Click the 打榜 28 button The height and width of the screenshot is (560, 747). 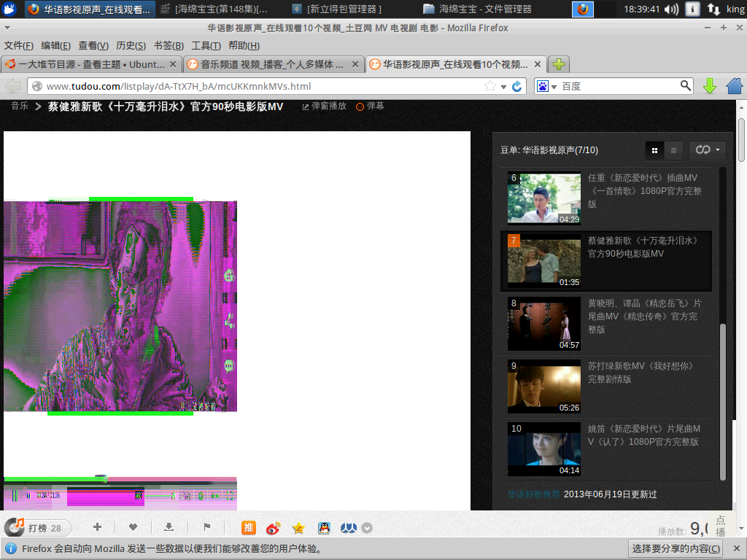pyautogui.click(x=38, y=528)
